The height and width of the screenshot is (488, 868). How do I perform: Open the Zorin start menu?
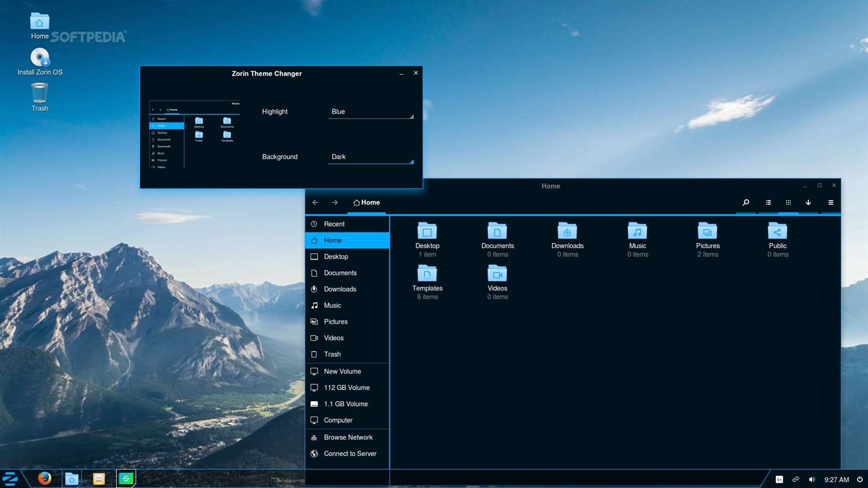point(10,479)
